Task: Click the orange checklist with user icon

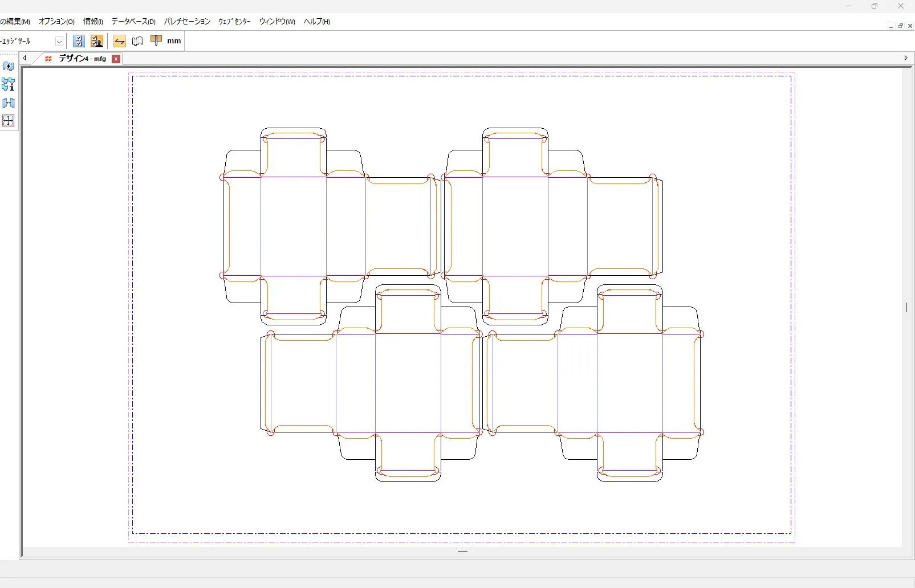Action: [97, 41]
